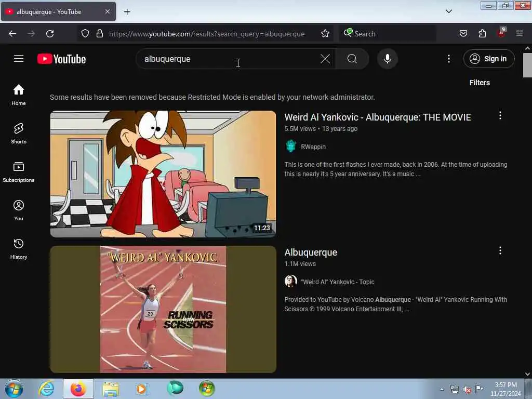Launch Internet Explorer from taskbar
The width and height of the screenshot is (532, 399).
[46, 389]
